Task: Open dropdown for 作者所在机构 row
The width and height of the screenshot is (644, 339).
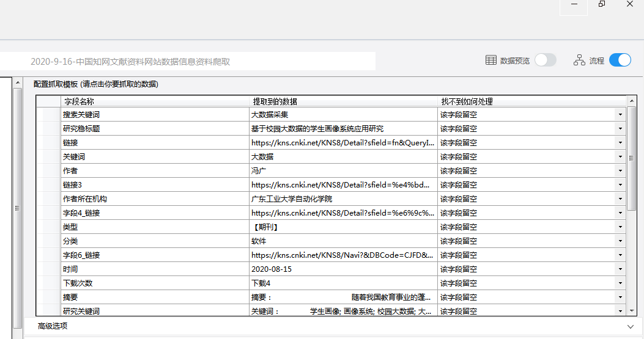Action: (x=620, y=199)
